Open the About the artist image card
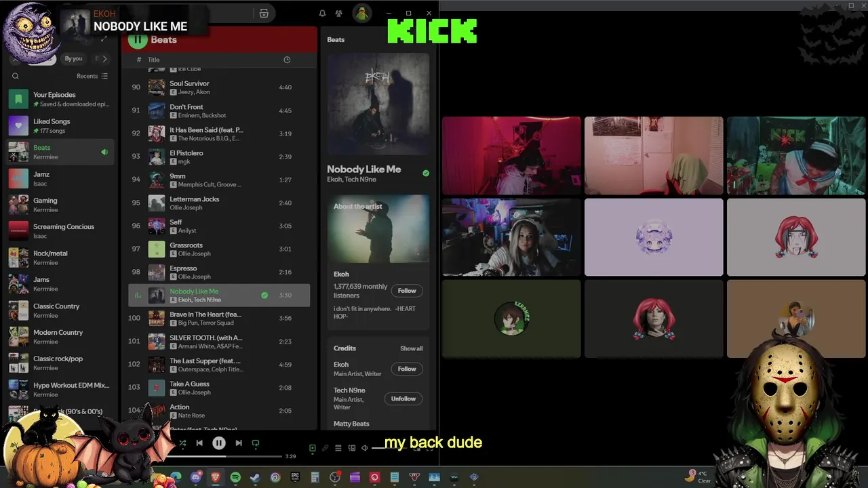 [x=378, y=229]
